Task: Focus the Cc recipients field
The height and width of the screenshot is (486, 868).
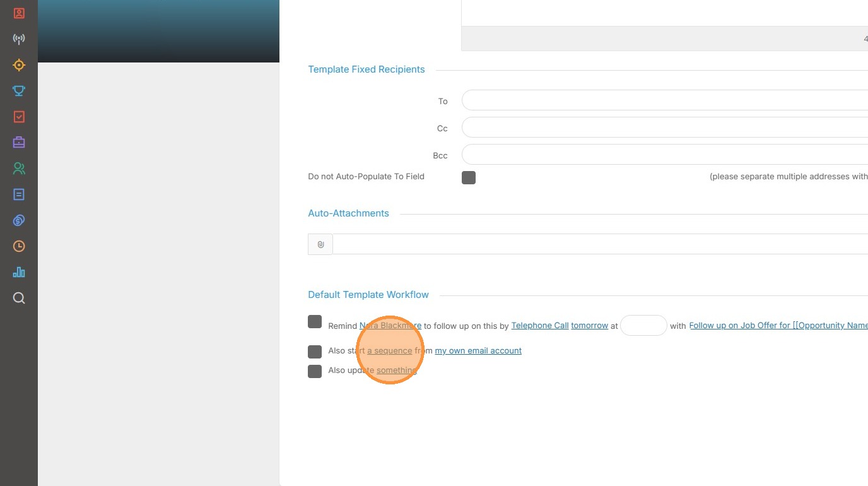Action: (x=665, y=127)
